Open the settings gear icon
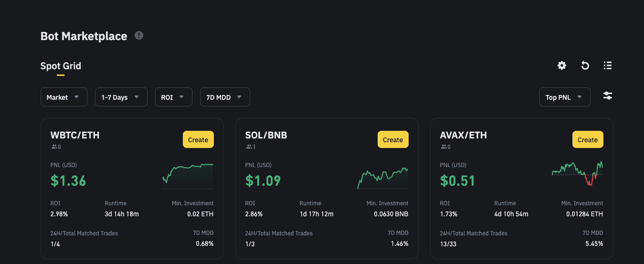644x264 pixels. pyautogui.click(x=562, y=66)
